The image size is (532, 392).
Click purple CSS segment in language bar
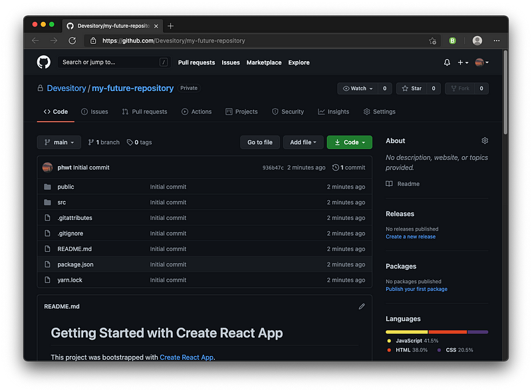pos(477,332)
